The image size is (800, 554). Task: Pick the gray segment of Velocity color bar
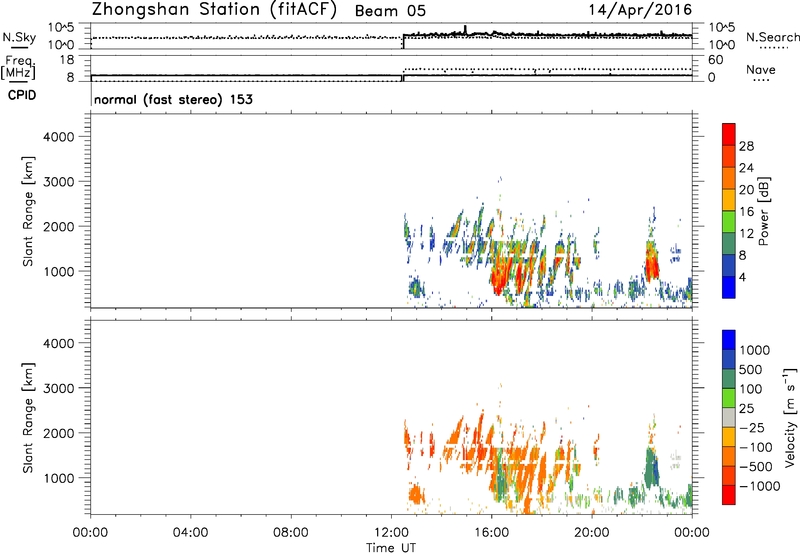click(x=729, y=418)
